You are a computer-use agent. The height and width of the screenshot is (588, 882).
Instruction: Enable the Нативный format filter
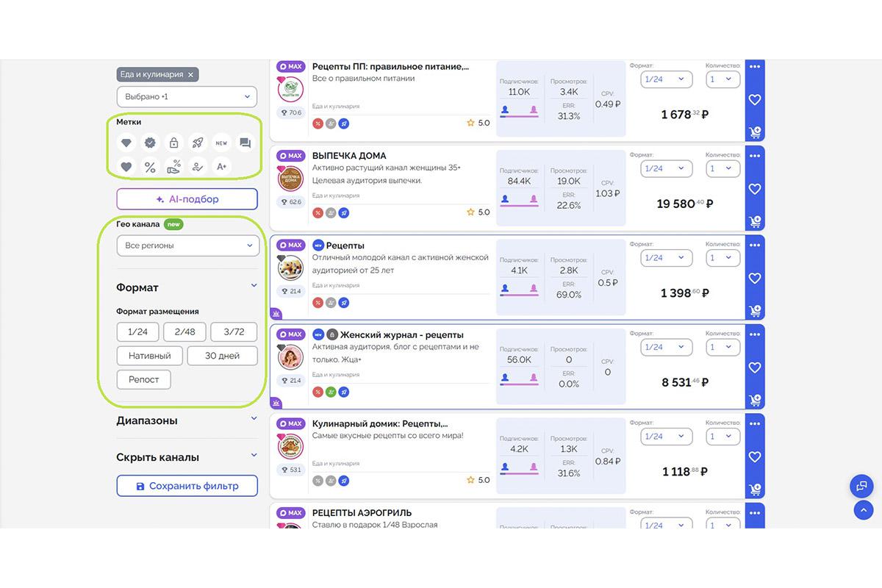[x=149, y=356]
